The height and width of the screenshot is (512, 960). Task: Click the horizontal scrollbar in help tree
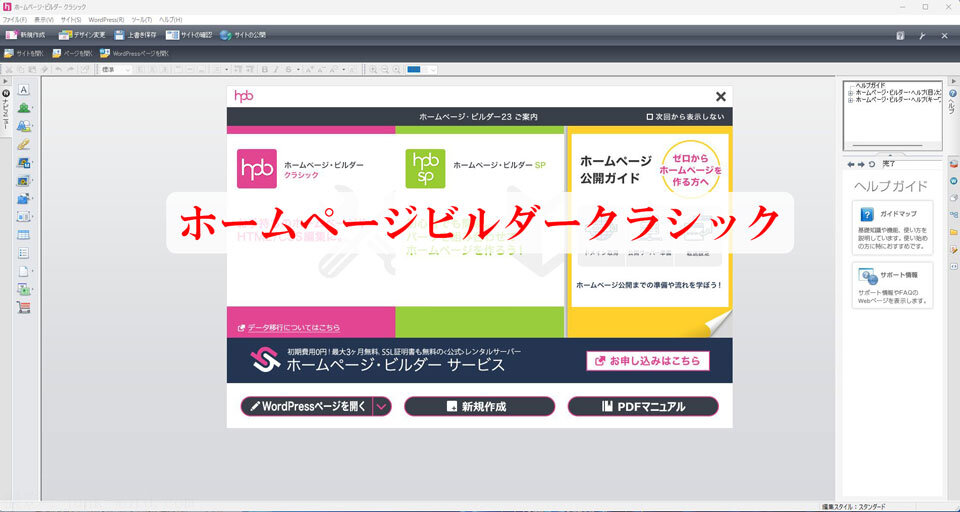click(x=887, y=146)
